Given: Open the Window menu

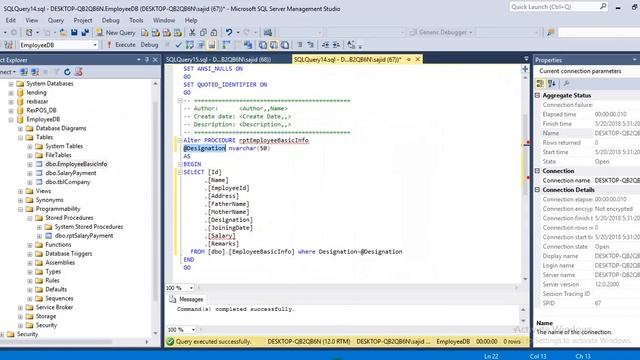Looking at the screenshot, I should [164, 20].
